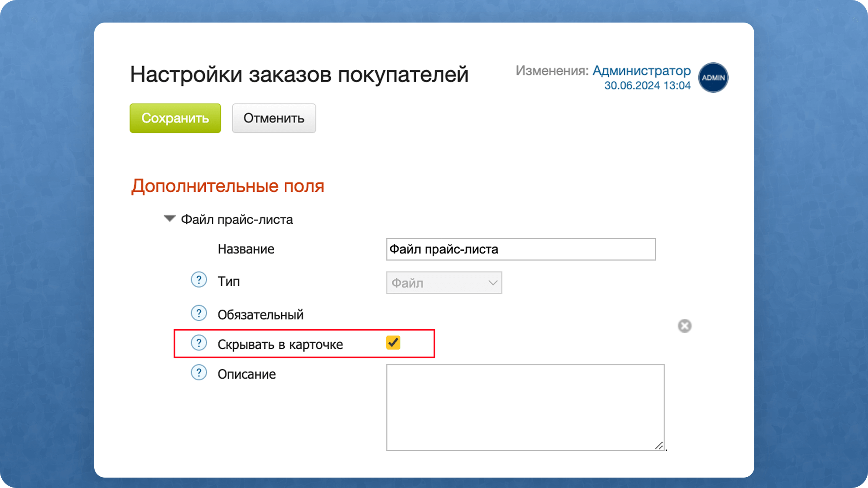This screenshot has height=488, width=868.
Task: Open help for Скрывать в карточке
Action: pos(199,343)
